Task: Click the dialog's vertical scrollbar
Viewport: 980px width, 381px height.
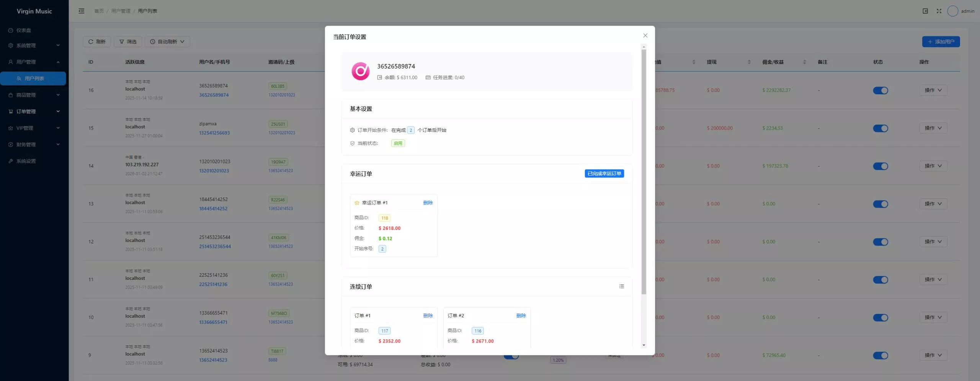Action: [644, 172]
